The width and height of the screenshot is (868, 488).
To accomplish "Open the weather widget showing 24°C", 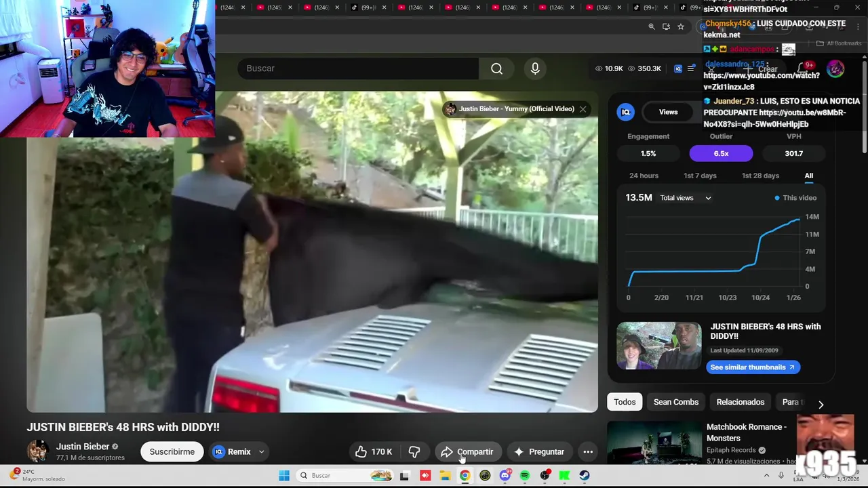I will point(39,475).
